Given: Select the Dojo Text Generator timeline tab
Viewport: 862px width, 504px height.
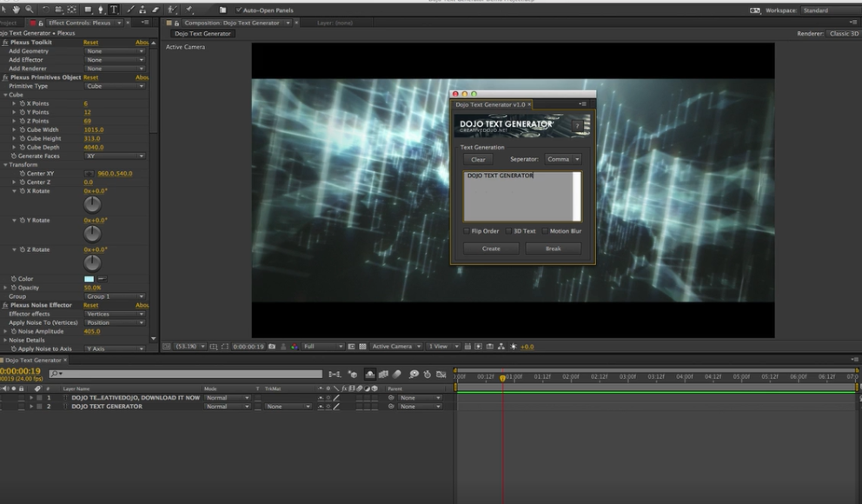Looking at the screenshot, I should point(33,360).
